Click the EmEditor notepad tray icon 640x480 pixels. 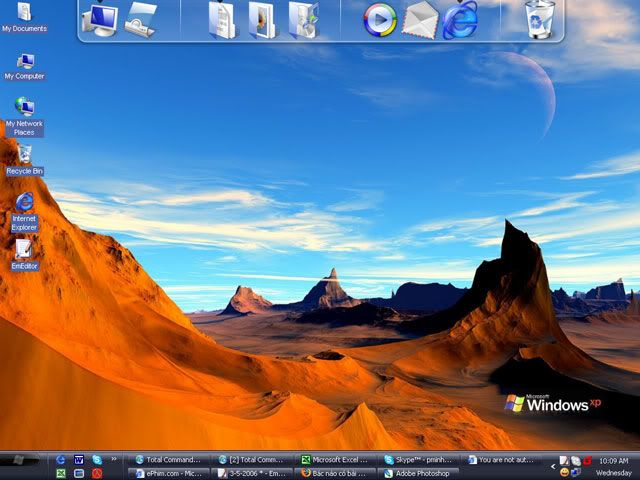tap(564, 461)
